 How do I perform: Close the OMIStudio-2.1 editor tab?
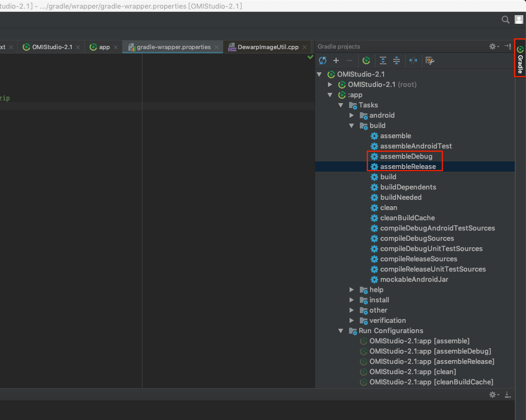click(x=78, y=48)
